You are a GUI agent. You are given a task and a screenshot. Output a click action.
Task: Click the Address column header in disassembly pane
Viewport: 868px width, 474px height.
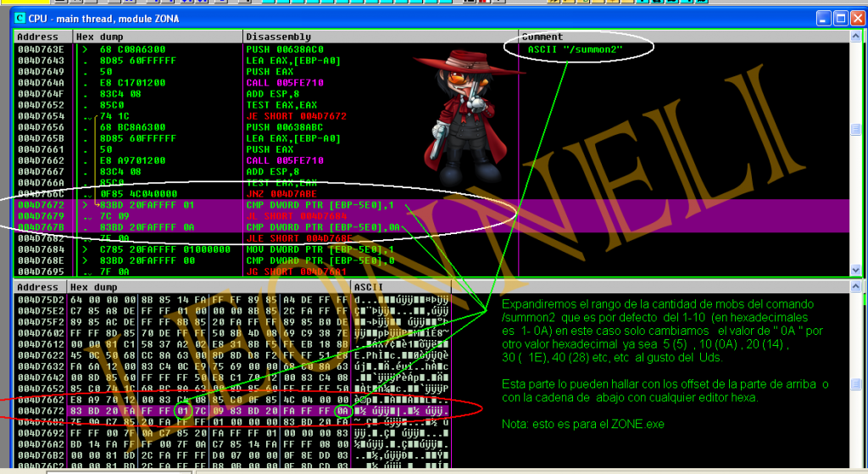[38, 37]
